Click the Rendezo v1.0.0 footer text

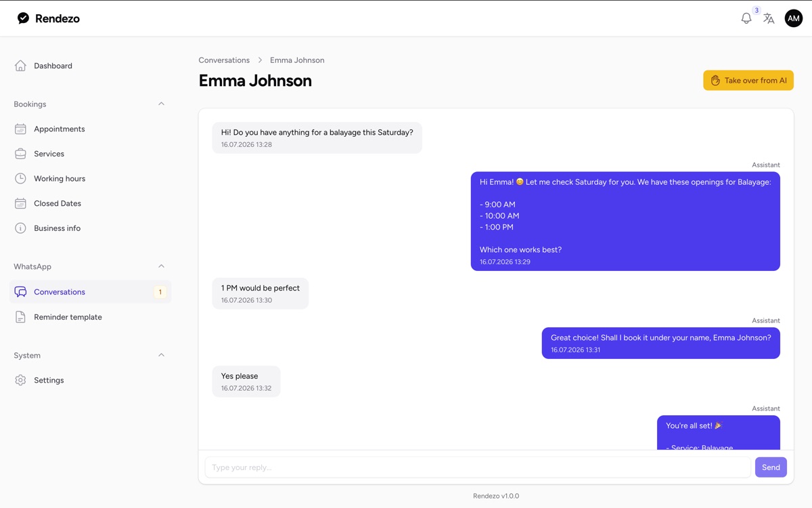(x=496, y=496)
